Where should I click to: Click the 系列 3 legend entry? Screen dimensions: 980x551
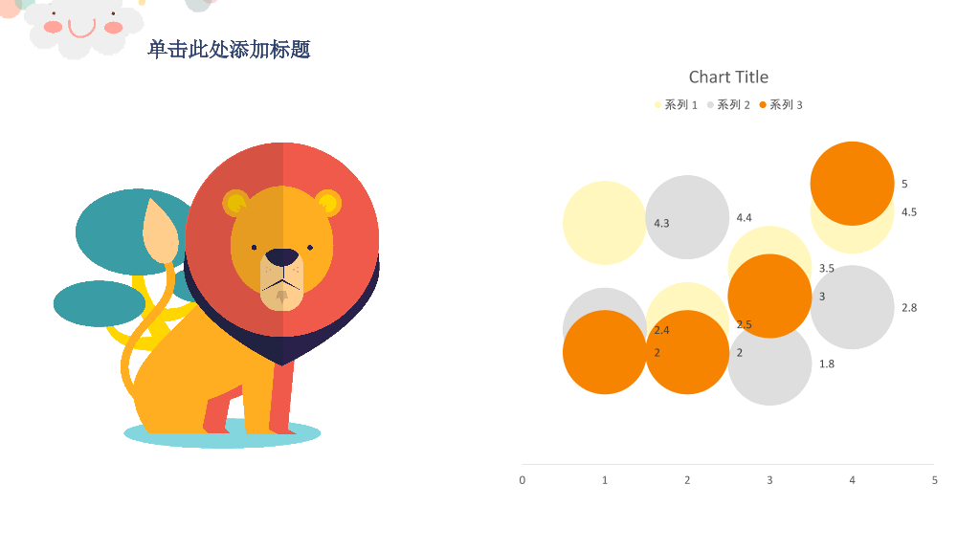point(781,105)
